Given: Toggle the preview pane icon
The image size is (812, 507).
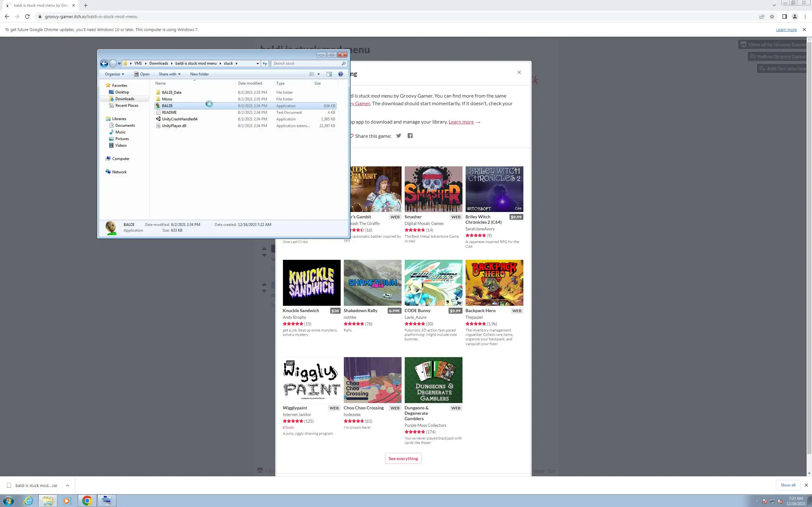Looking at the screenshot, I should tap(329, 74).
